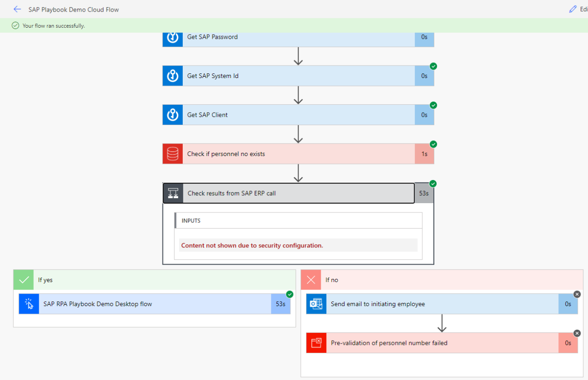Image resolution: width=588 pixels, height=380 pixels.
Task: Click success badge on Check if personnel no exists
Action: 433,144
